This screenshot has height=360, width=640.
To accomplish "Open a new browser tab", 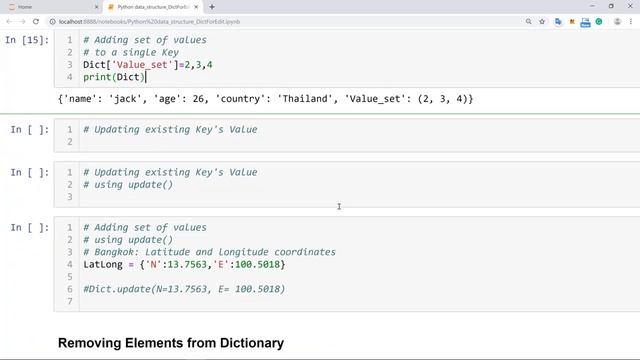I will pyautogui.click(x=212, y=7).
